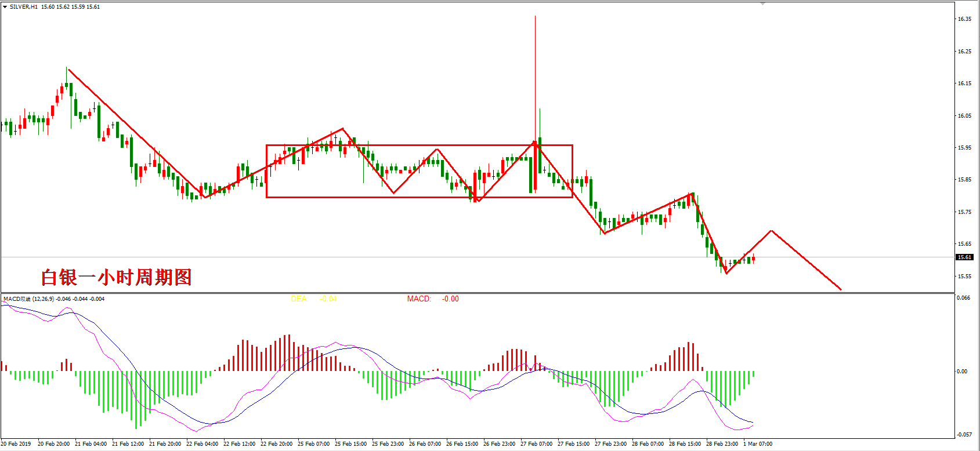Click the 27 Feb 07:00 time label

coord(536,444)
